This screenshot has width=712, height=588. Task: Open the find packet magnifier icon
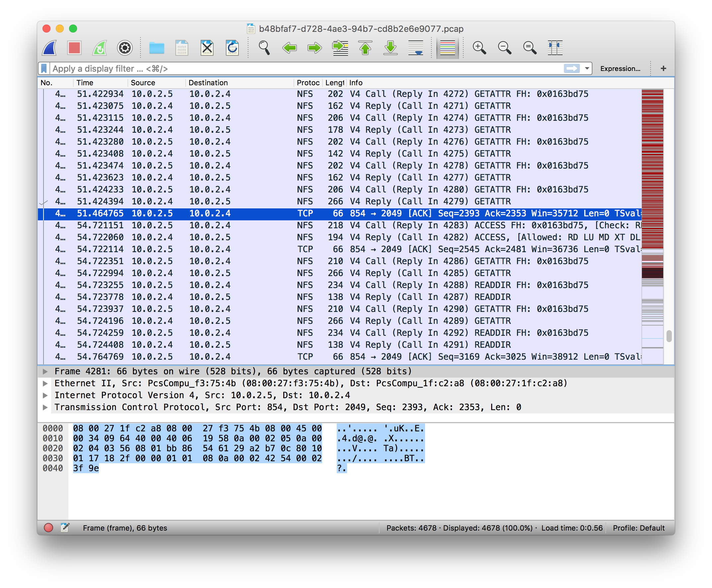point(264,48)
